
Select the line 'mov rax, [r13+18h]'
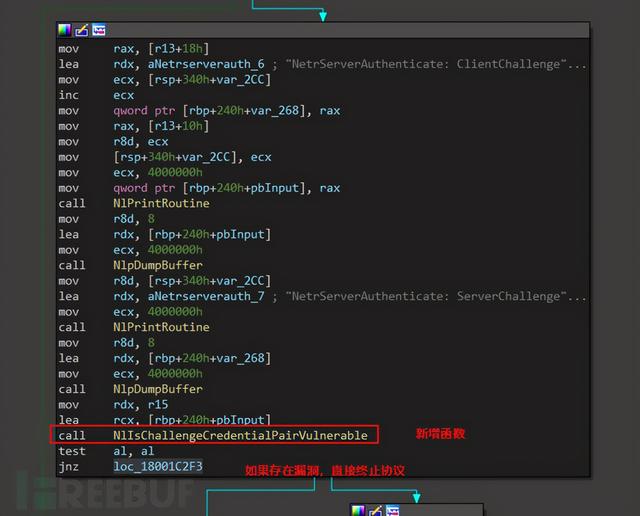pyautogui.click(x=133, y=49)
